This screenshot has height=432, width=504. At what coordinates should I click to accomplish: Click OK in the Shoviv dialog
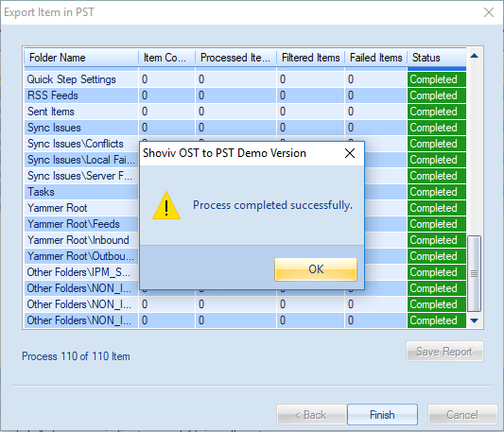[316, 269]
